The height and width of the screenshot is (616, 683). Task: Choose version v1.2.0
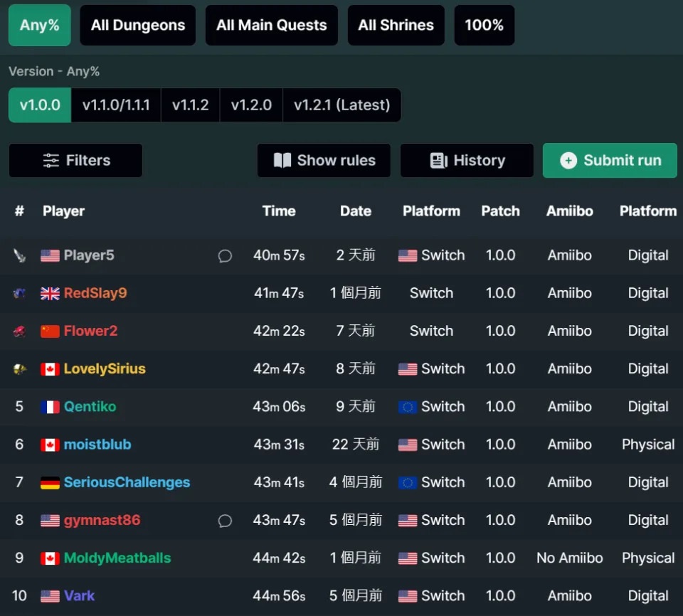click(251, 105)
